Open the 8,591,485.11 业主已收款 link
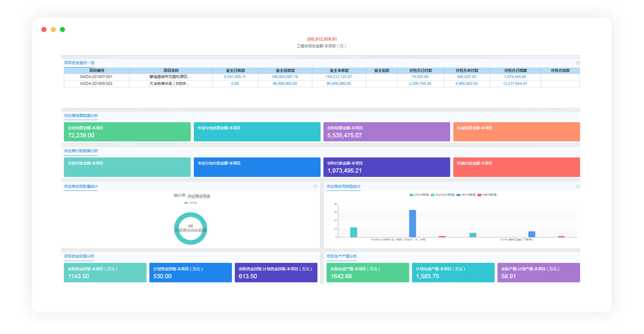Screen dimensions: 644x334 pos(235,77)
